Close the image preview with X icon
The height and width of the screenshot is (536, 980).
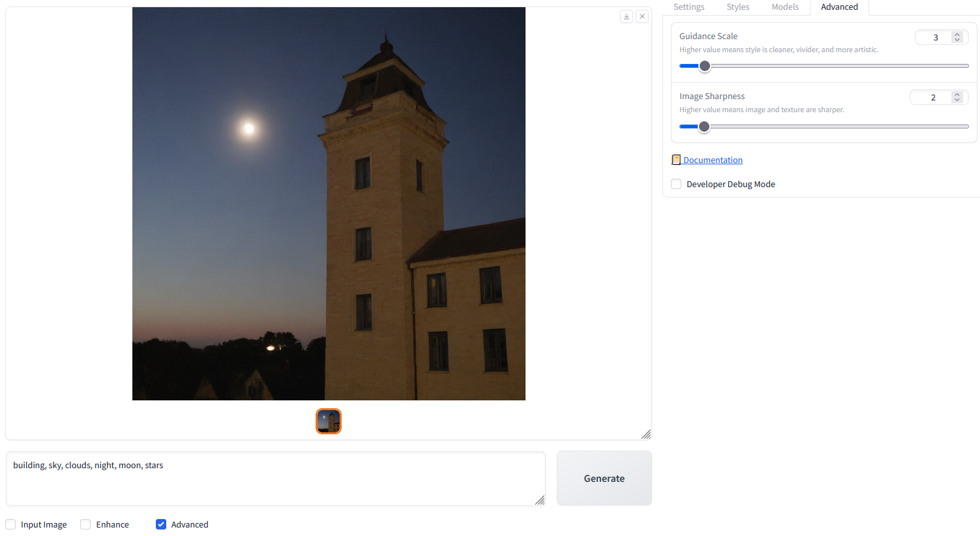pyautogui.click(x=642, y=16)
